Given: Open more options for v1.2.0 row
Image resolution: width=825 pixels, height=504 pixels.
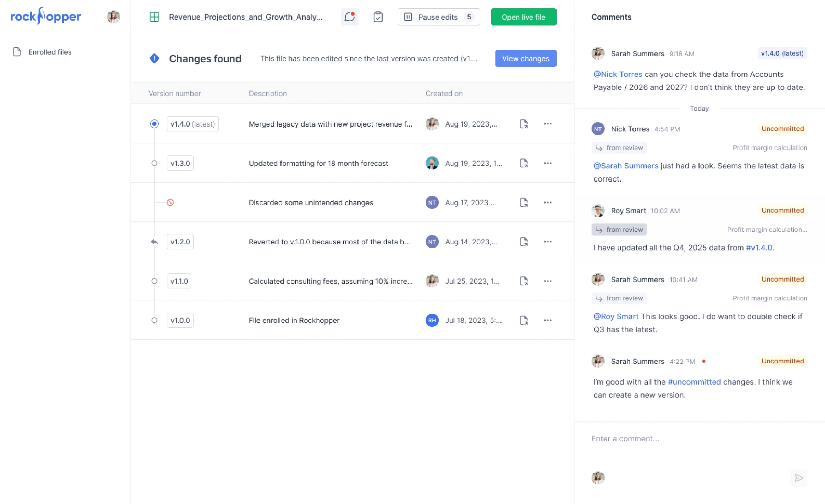Looking at the screenshot, I should pyautogui.click(x=548, y=242).
